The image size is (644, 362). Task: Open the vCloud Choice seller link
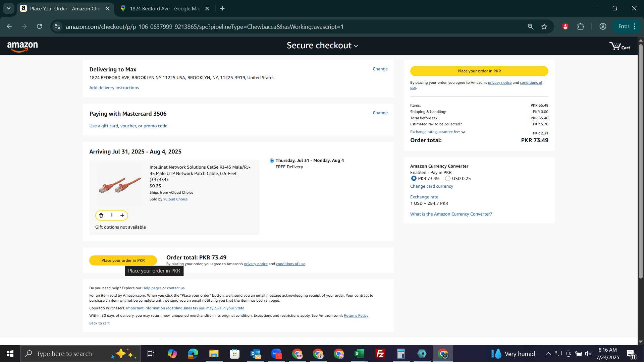click(x=175, y=199)
